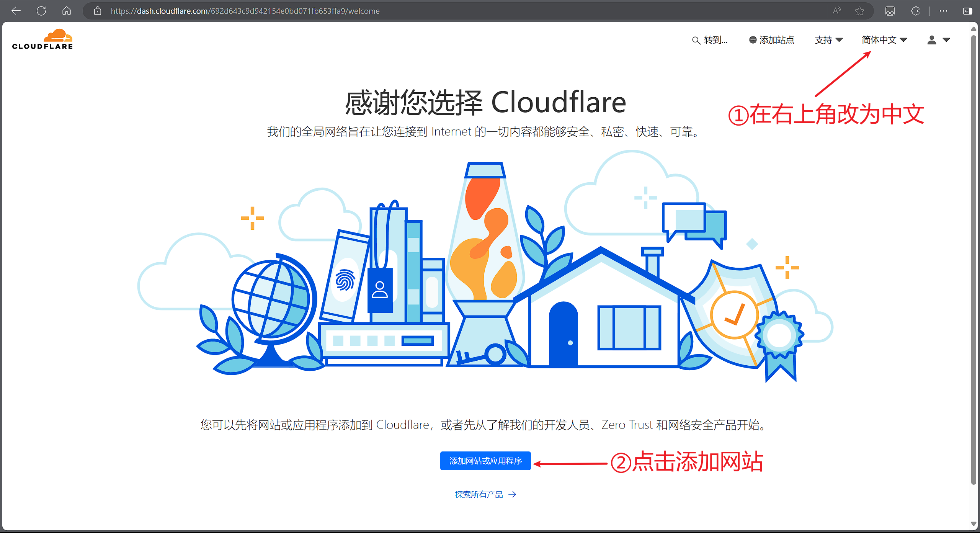The image size is (980, 533).
Task: Reload the page with the refresh icon
Action: [41, 11]
